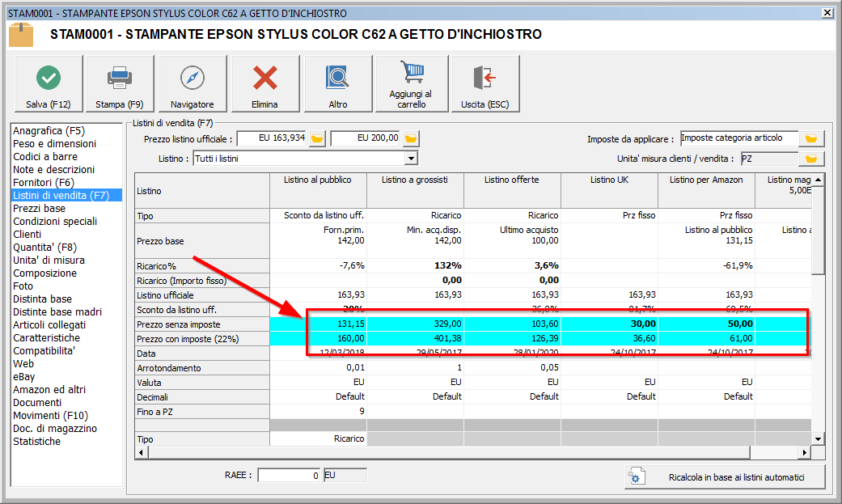Open folder icon for Unita' misura clienti
The image size is (842, 504).
811,159
